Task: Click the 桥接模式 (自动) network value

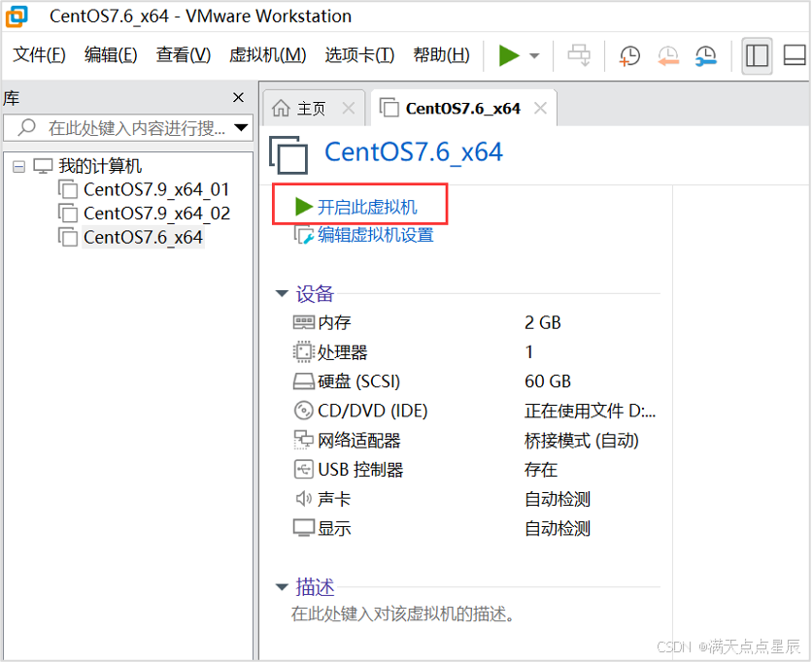Action: pos(581,441)
